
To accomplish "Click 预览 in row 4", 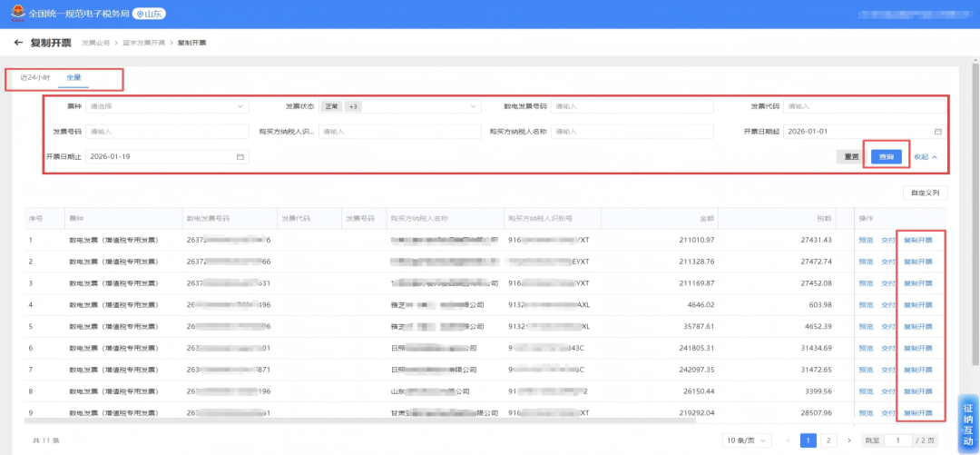I will (x=866, y=305).
